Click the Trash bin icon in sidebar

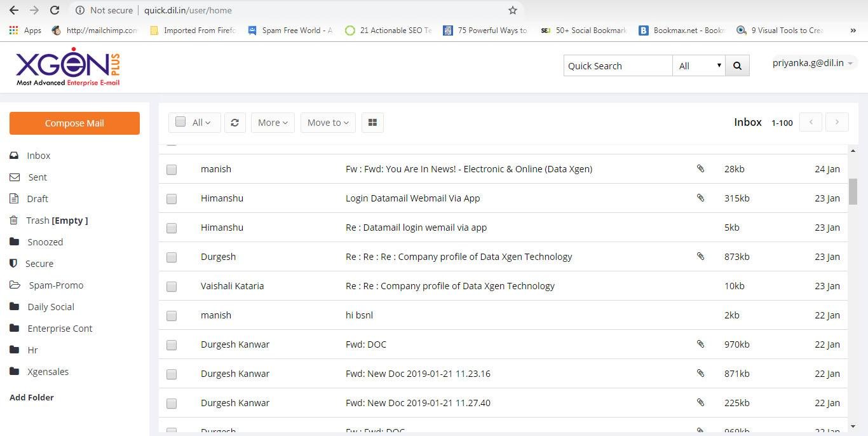[x=13, y=221]
